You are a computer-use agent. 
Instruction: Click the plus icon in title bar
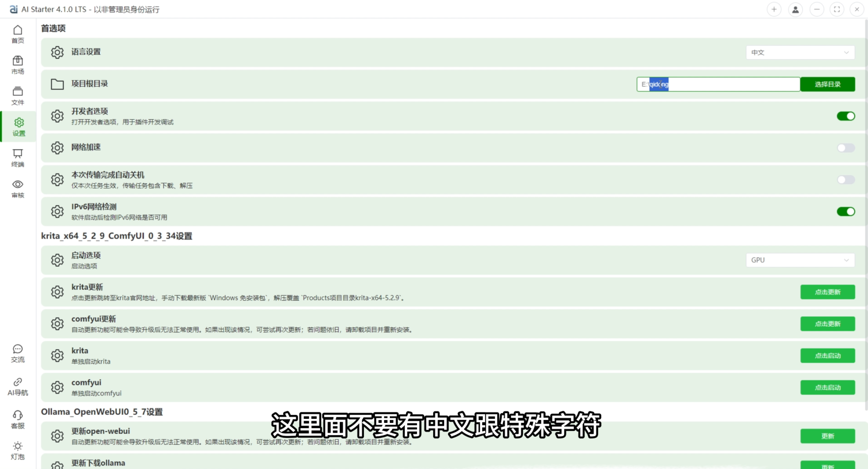tap(774, 9)
